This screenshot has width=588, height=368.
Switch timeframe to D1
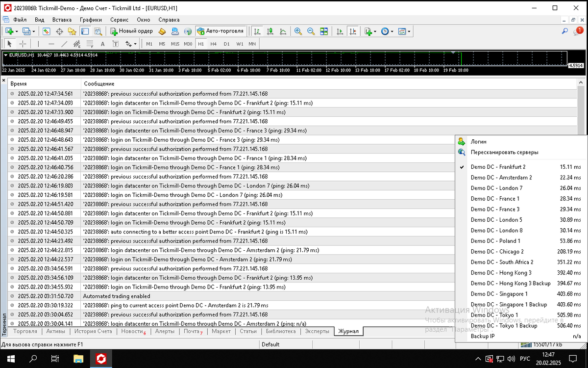coord(226,44)
